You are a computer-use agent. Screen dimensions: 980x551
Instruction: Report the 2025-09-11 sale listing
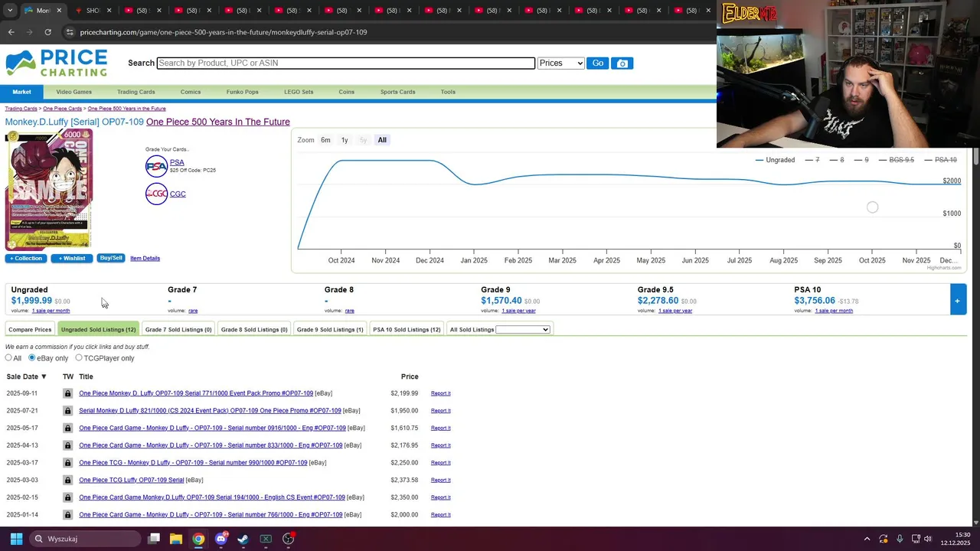click(440, 393)
